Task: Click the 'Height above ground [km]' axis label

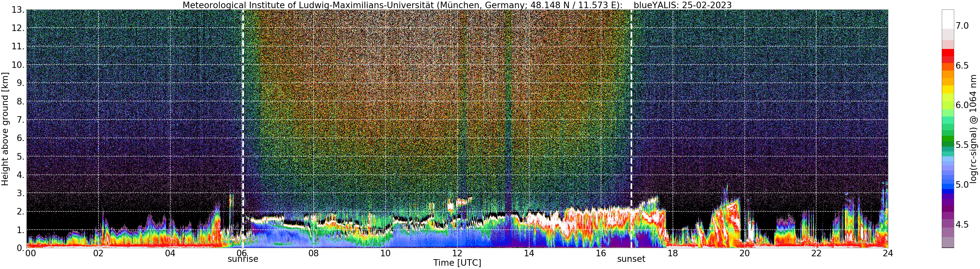Action: point(5,129)
